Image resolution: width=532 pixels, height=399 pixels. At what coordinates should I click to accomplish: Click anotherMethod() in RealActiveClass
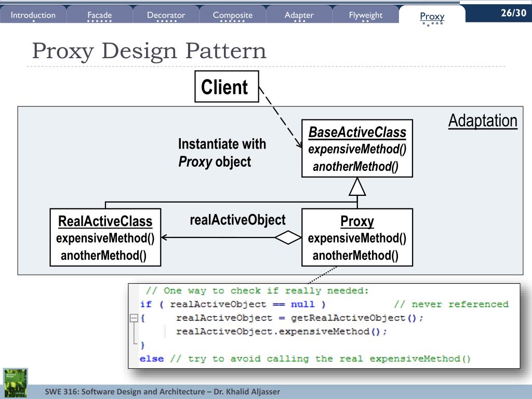[x=104, y=256]
